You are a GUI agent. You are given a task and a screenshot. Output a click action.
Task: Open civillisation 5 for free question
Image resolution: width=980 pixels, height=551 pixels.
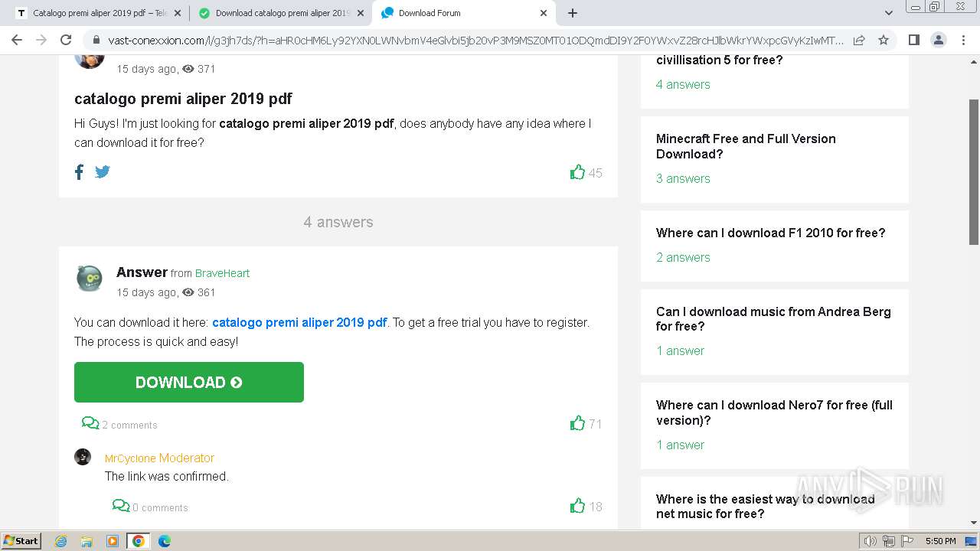pos(720,60)
